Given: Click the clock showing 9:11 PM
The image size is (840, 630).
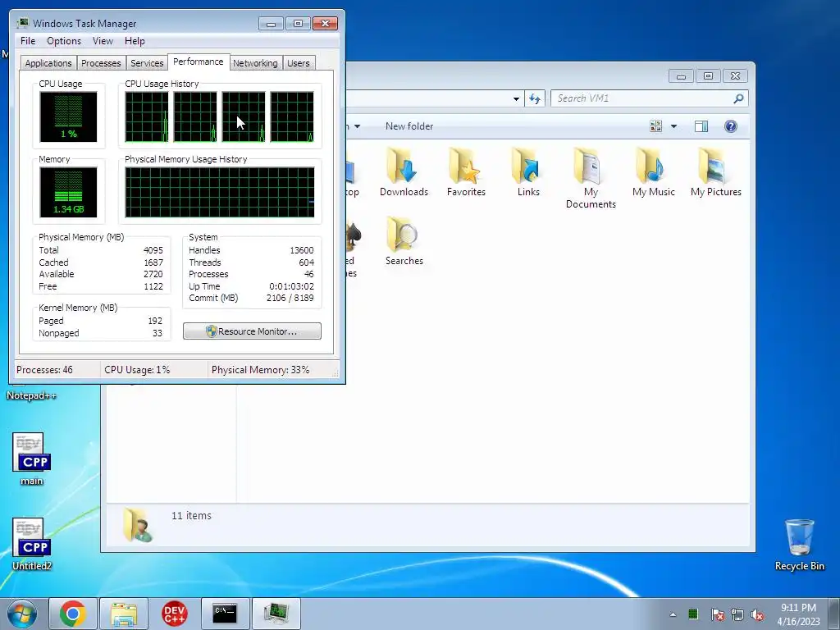Looking at the screenshot, I should coord(798,608).
